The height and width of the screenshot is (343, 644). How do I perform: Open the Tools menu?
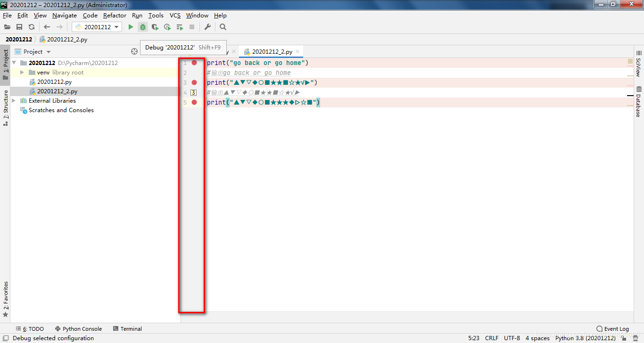click(x=156, y=16)
